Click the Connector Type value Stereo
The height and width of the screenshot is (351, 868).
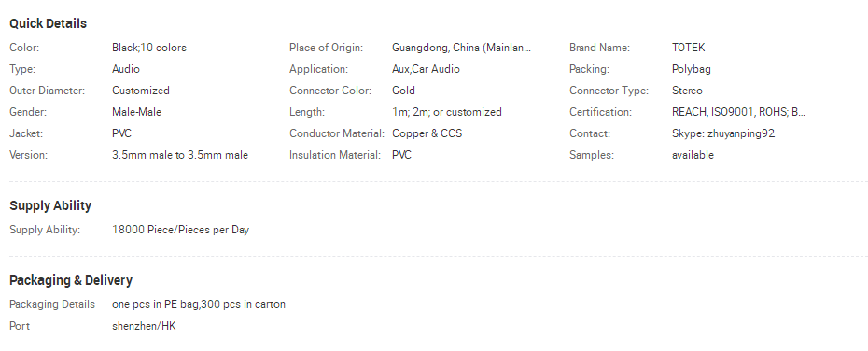pos(687,91)
